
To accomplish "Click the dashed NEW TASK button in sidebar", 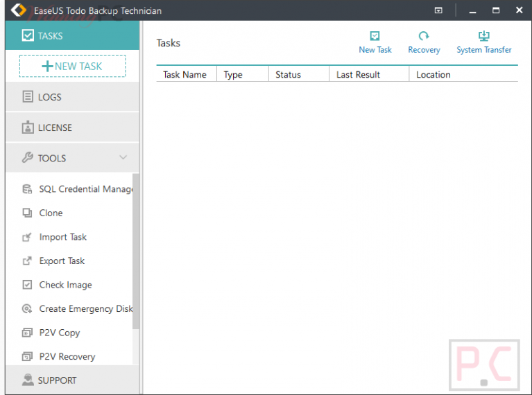I will click(73, 66).
